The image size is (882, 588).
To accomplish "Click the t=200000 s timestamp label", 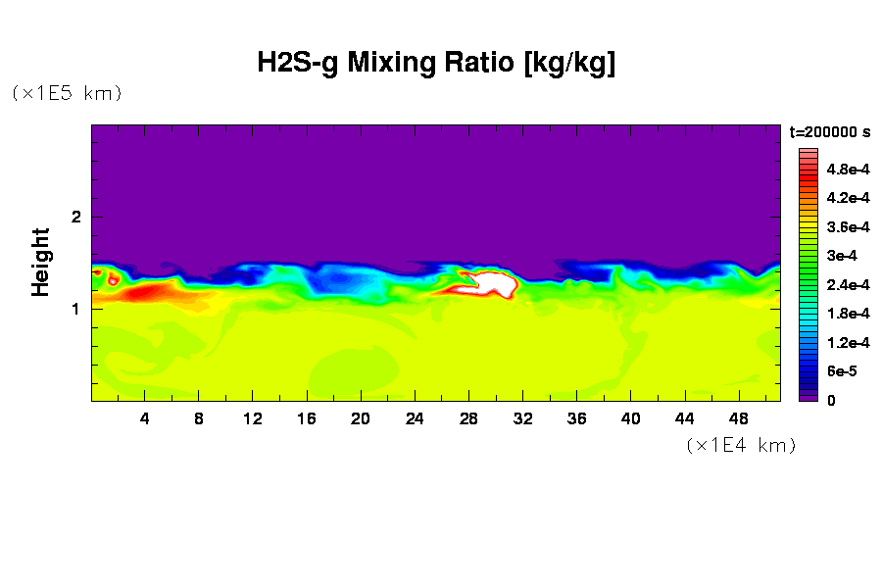I will click(x=829, y=131).
